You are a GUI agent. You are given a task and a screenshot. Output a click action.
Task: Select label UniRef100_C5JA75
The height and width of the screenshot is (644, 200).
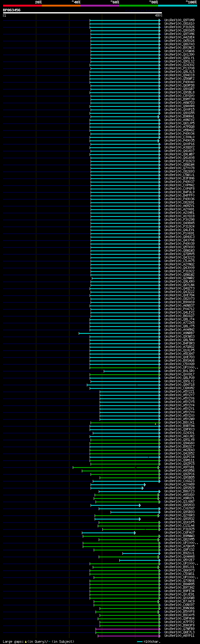[179, 261]
